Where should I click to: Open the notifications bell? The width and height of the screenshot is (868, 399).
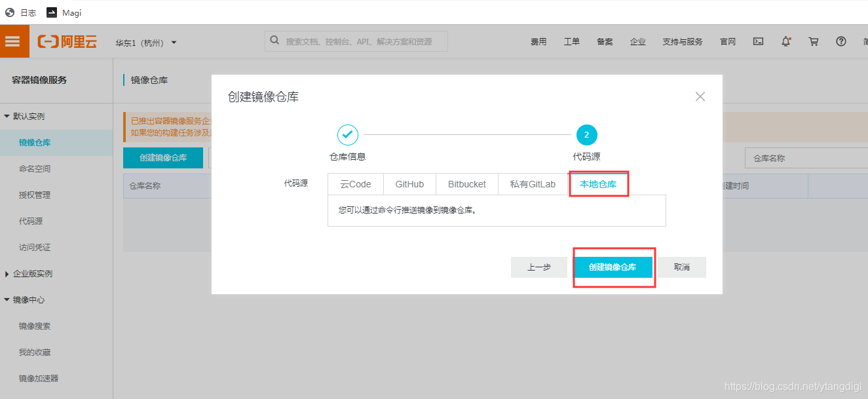coord(786,41)
